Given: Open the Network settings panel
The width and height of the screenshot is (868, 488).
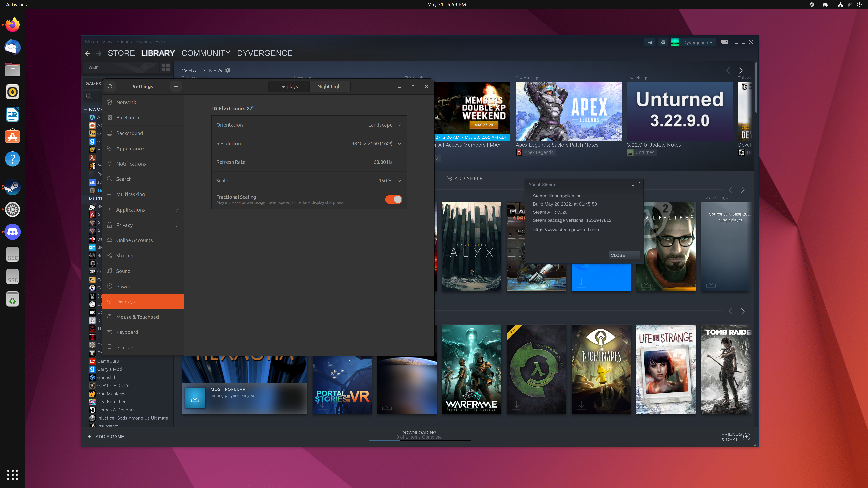Looking at the screenshot, I should 143,102.
